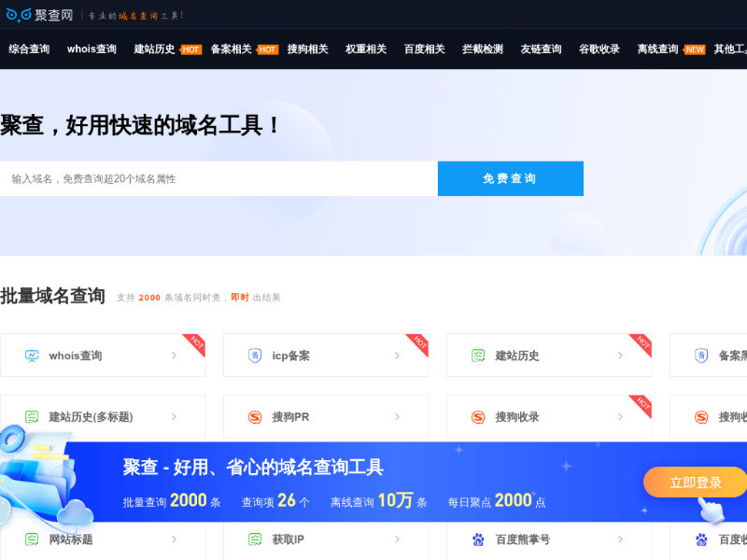Screen dimensions: 747x560
Task: Click the HOT badge beside 建站历史 menu
Action: [x=190, y=49]
